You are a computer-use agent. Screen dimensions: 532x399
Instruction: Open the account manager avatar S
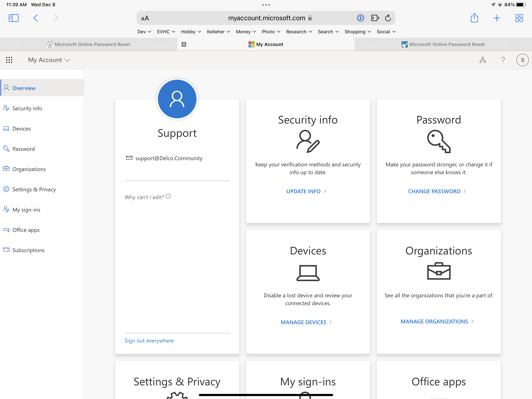tap(522, 60)
